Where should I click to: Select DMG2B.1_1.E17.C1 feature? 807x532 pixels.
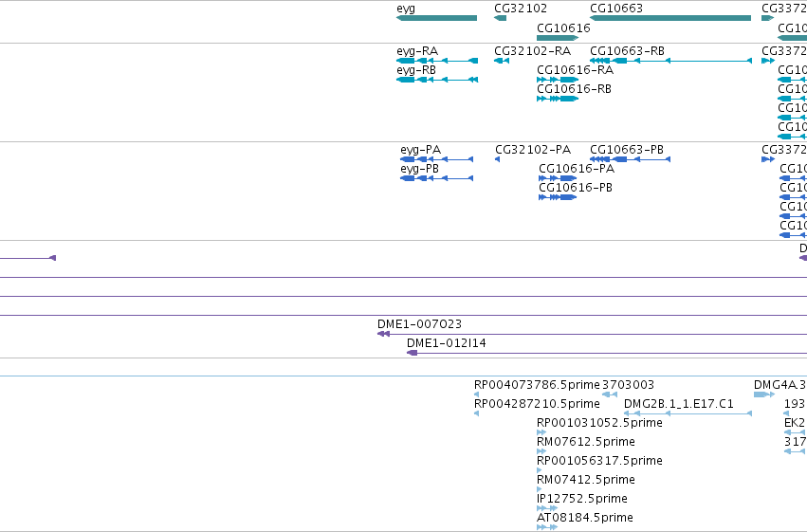[688, 413]
